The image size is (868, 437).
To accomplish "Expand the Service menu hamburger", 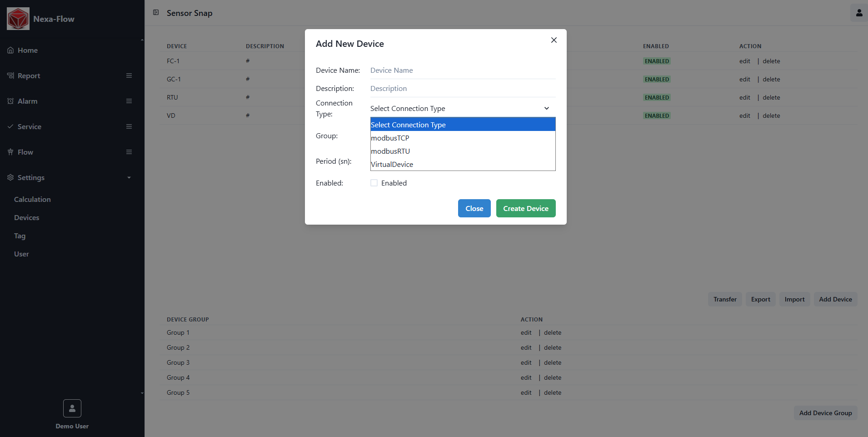I will click(129, 126).
